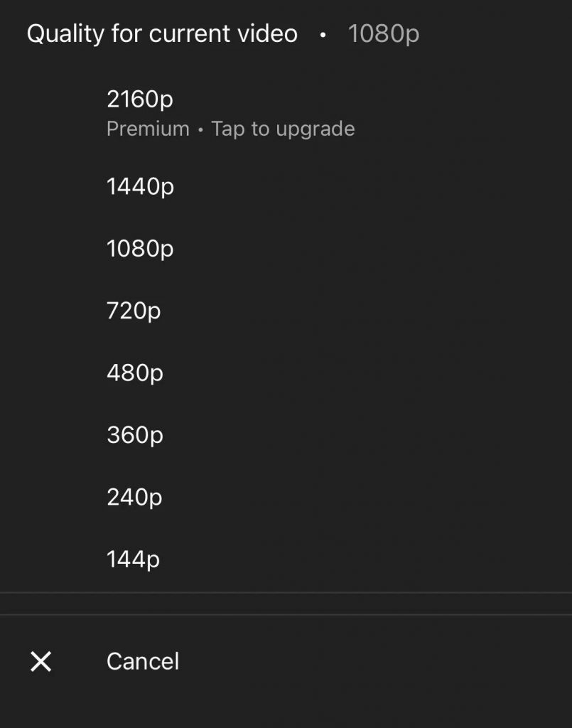This screenshot has height=728, width=572.
Task: Tap the current 1080p indicator in the header
Action: (384, 33)
